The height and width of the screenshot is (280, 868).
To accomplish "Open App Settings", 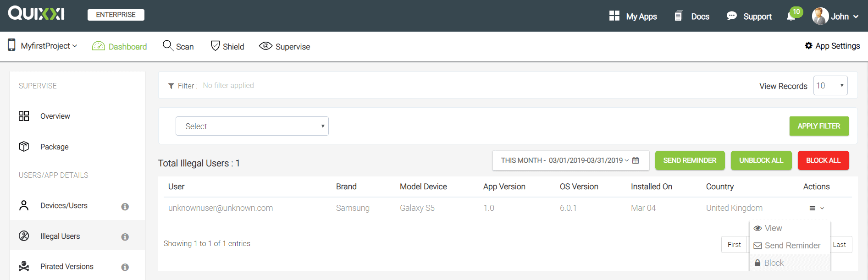I will 837,46.
